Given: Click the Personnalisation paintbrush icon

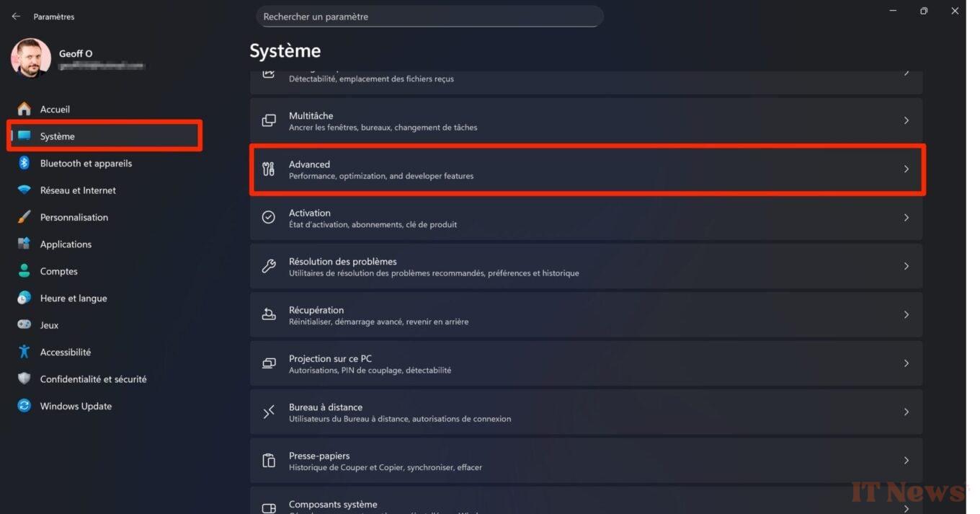Looking at the screenshot, I should [24, 217].
